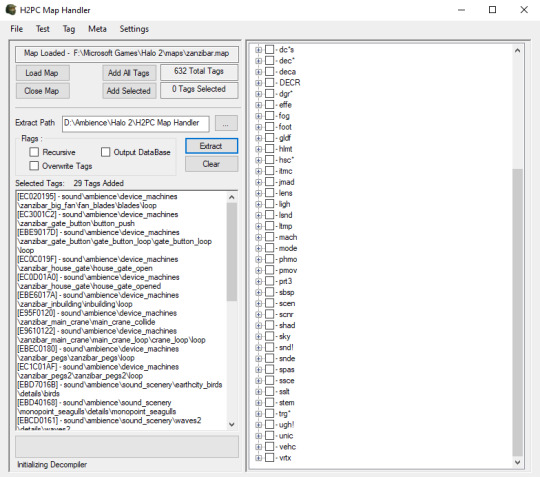The height and width of the screenshot is (477, 540).
Task: Enable the Overwrite Tags checkbox
Action: pos(34,166)
